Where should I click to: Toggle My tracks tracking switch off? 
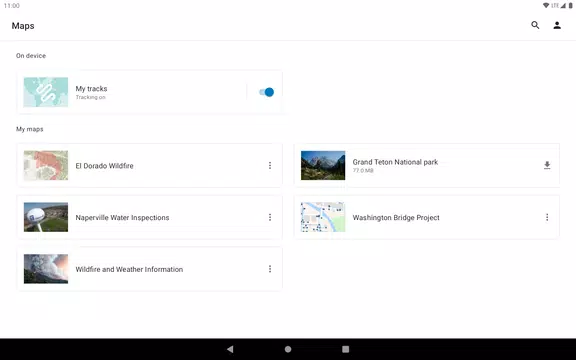pos(267,92)
